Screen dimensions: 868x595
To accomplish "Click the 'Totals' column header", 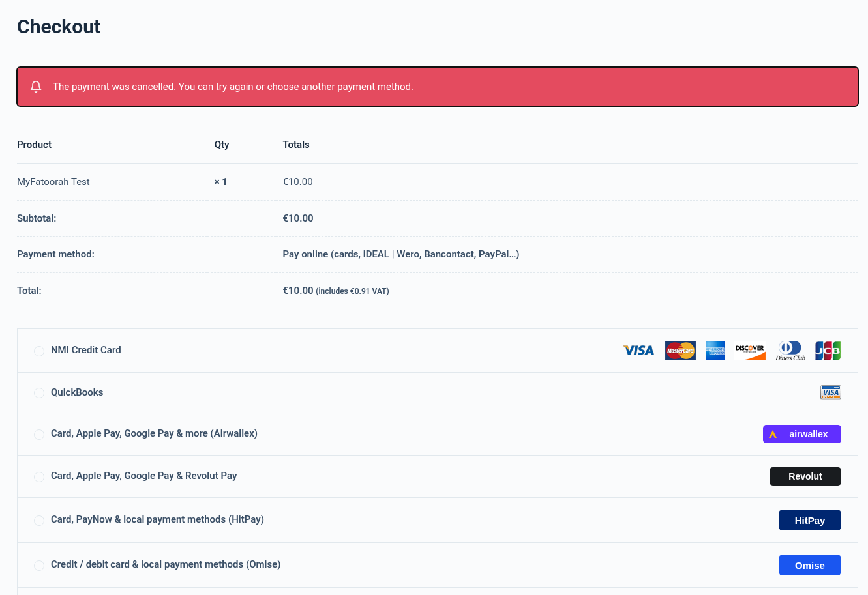I will [x=296, y=145].
